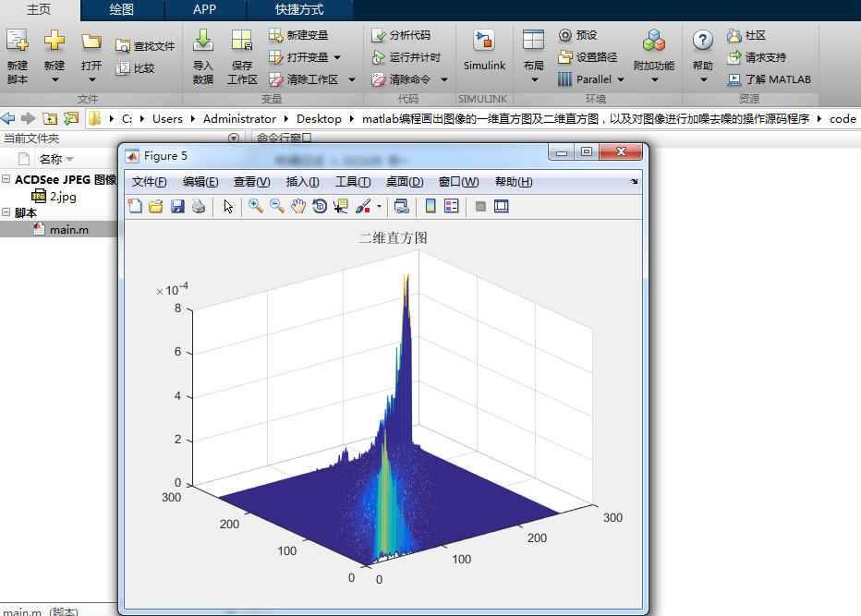The height and width of the screenshot is (616, 861).
Task: Click the Learn MATLAB (了解 MATLAB) icon
Action: pyautogui.click(x=734, y=79)
